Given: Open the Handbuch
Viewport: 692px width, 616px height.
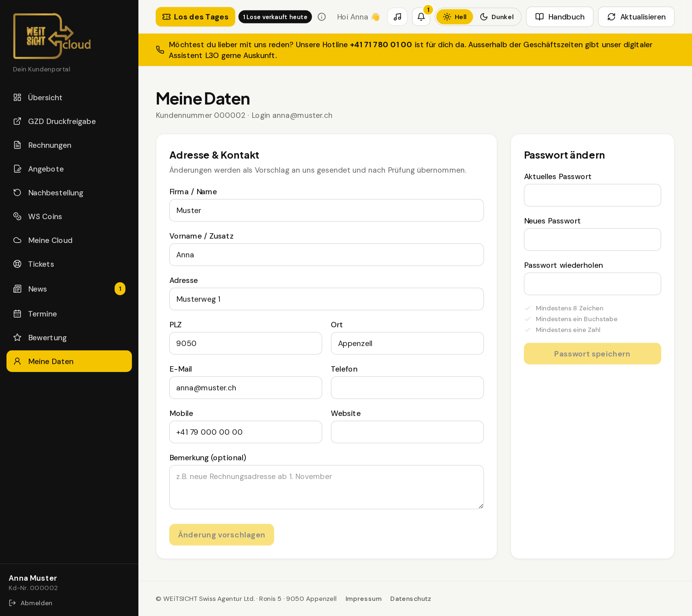Looking at the screenshot, I should pyautogui.click(x=560, y=17).
